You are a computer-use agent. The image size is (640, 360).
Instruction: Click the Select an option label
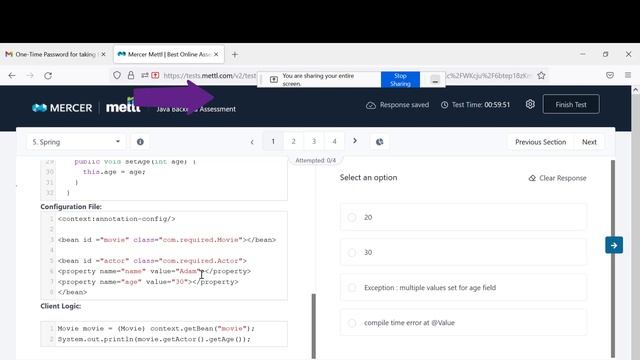pyautogui.click(x=368, y=178)
